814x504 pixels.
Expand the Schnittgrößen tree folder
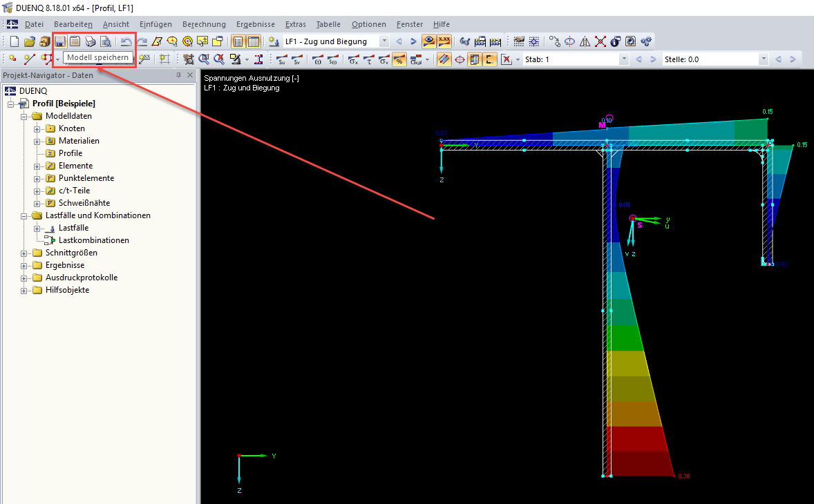coord(24,253)
